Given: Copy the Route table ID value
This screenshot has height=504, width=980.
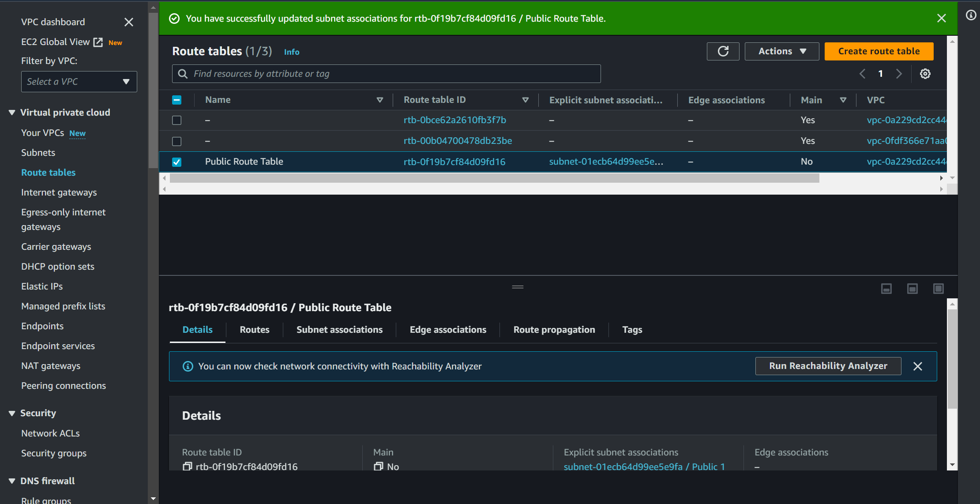Looking at the screenshot, I should click(187, 466).
